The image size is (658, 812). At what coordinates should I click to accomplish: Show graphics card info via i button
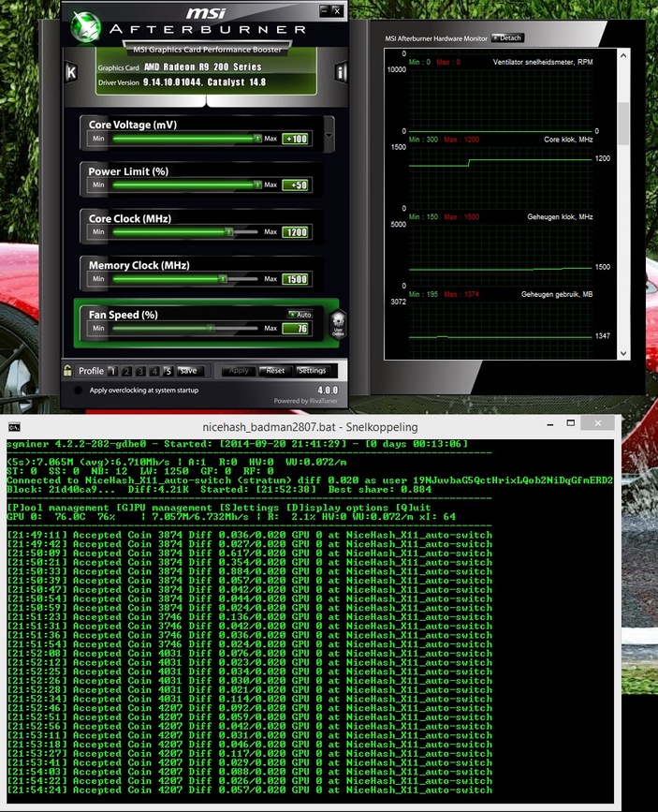[340, 72]
